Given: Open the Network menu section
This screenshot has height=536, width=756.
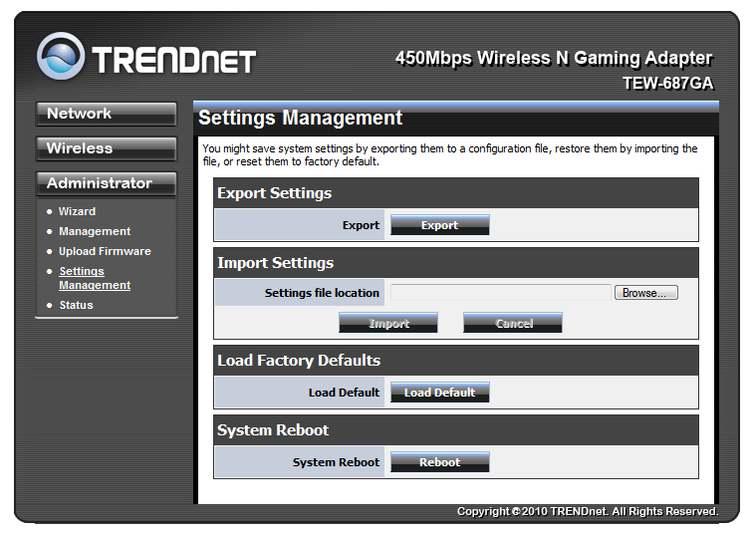Looking at the screenshot, I should coord(106,114).
